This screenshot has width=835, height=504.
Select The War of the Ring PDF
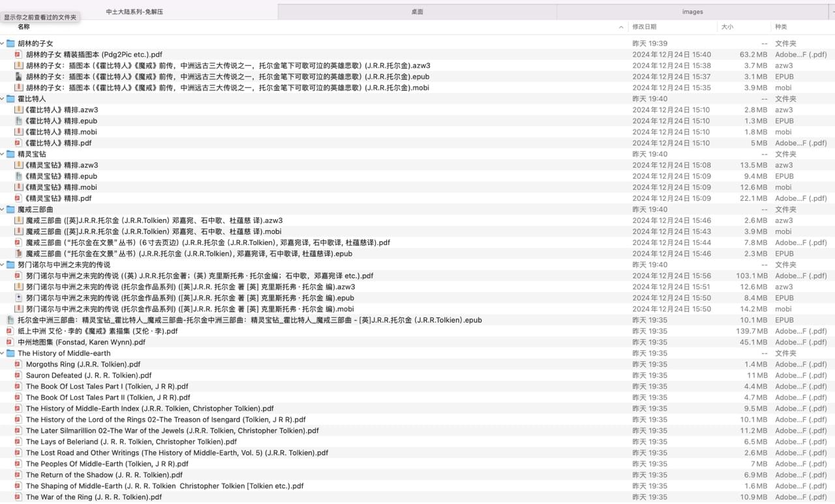[x=94, y=497]
